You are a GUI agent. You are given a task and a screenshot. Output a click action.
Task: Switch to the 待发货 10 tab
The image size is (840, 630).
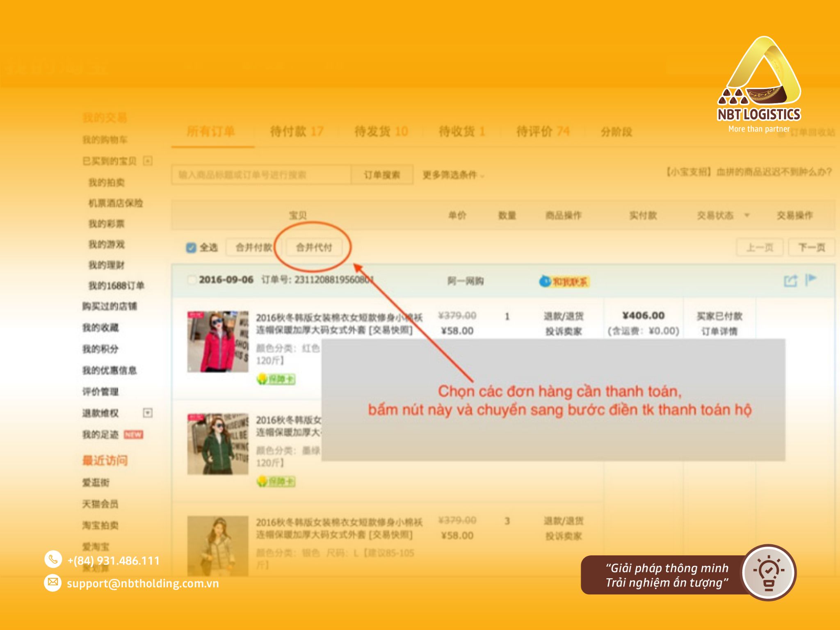coord(381,132)
